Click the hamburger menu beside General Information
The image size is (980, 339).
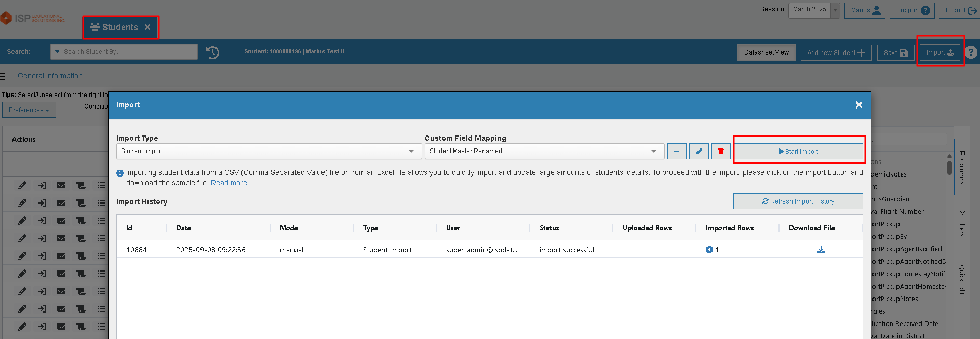click(x=3, y=76)
